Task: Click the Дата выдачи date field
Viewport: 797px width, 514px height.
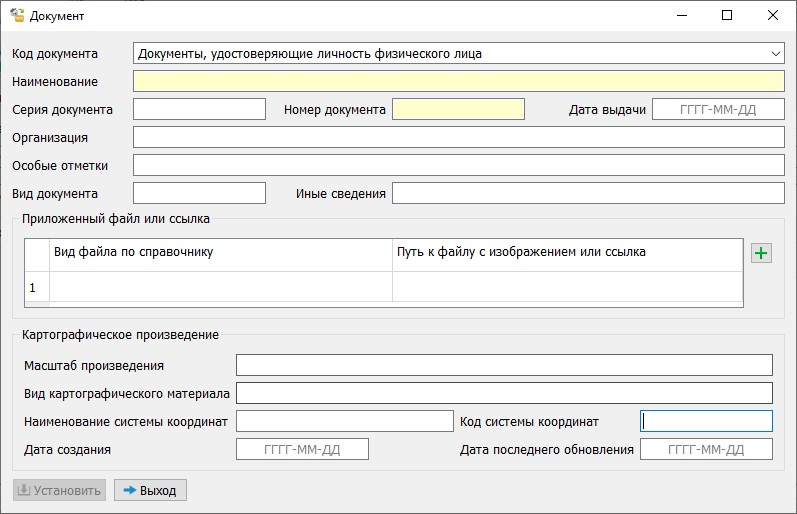Action: pyautogui.click(x=718, y=110)
